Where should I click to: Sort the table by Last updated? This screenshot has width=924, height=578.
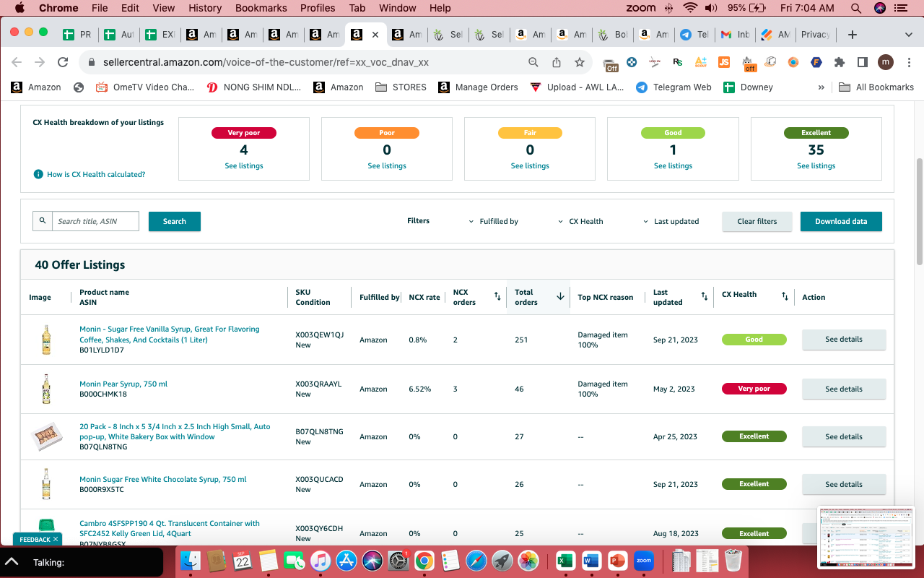[705, 297]
